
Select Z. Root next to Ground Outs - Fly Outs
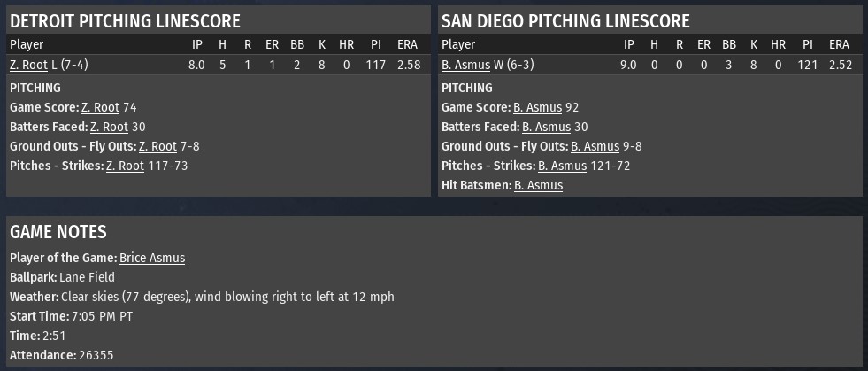click(x=158, y=146)
